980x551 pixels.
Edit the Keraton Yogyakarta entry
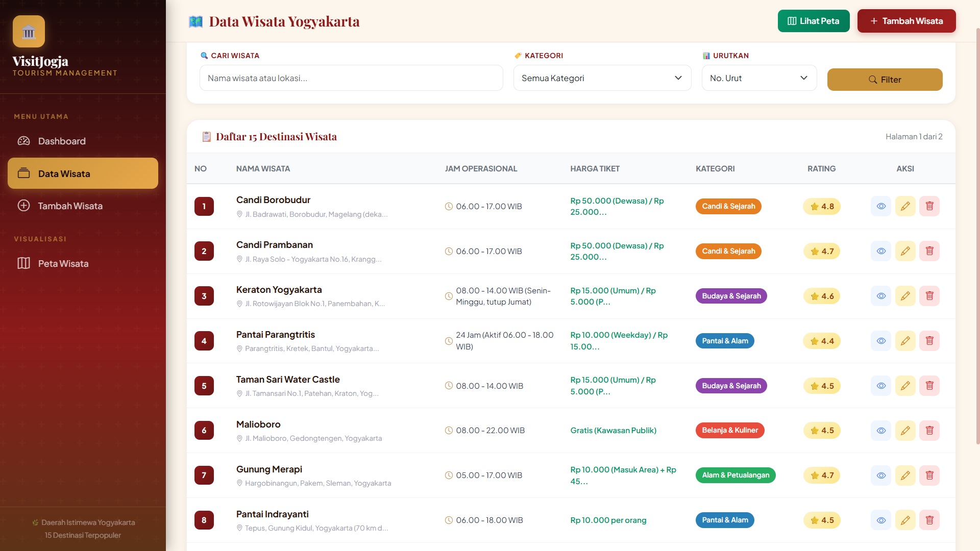pos(905,296)
